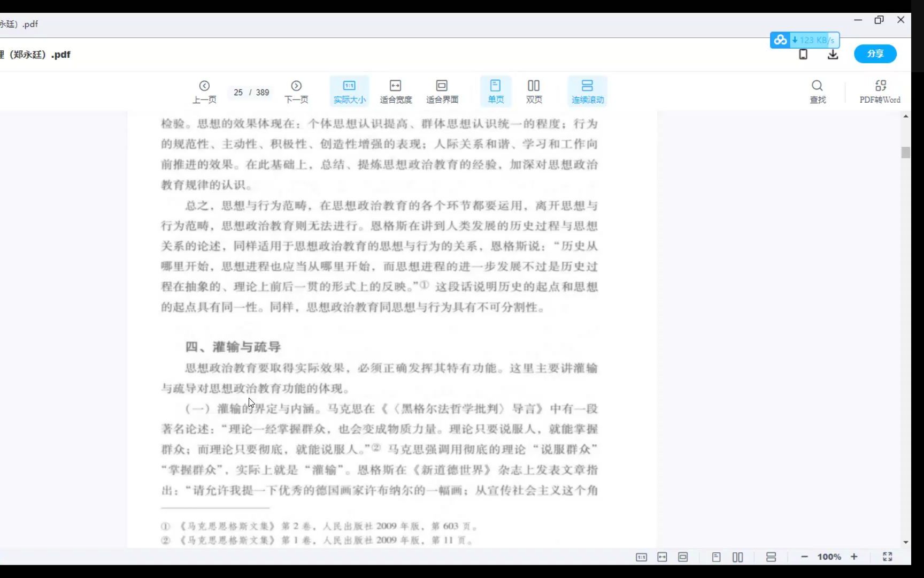Go to previous page (上一页)

[x=204, y=92]
